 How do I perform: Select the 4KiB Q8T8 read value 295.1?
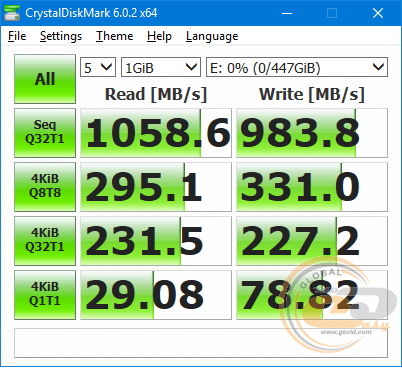point(156,187)
